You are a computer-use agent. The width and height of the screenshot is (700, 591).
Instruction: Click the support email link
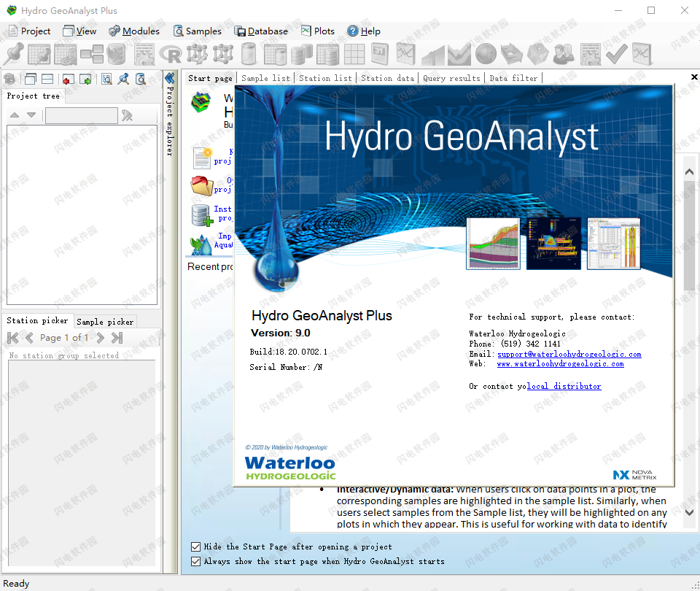(x=569, y=355)
